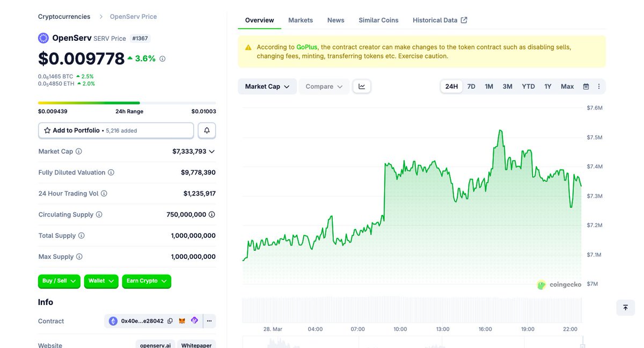Screen dimensions: 644x348
Task: Click the volume bars below the chart
Action: pos(412,310)
